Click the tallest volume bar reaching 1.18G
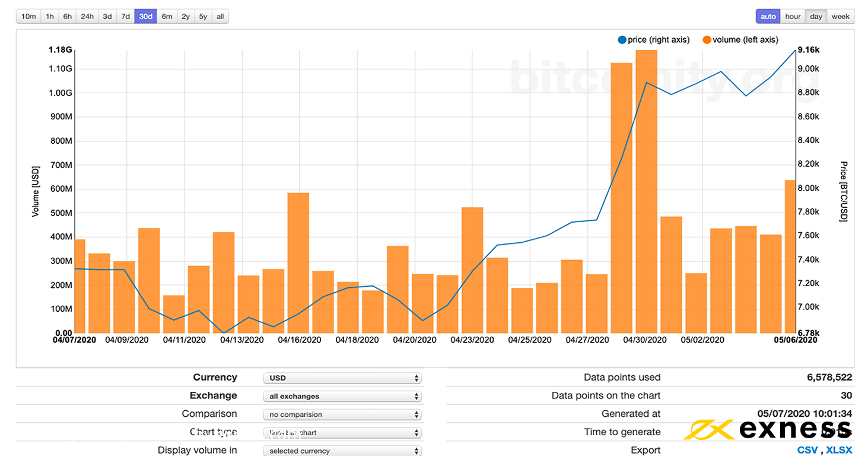Viewport: 868px width, 456px height. click(646, 191)
